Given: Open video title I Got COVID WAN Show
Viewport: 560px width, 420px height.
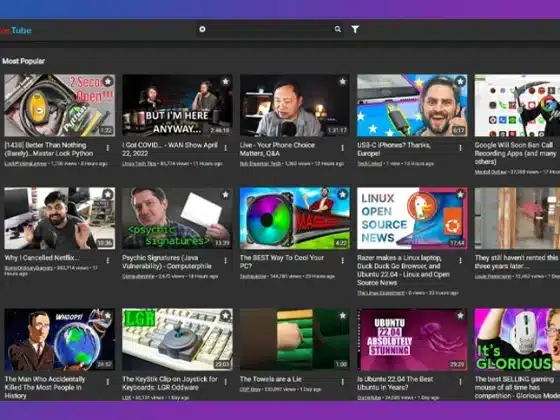Looking at the screenshot, I should (x=170, y=149).
